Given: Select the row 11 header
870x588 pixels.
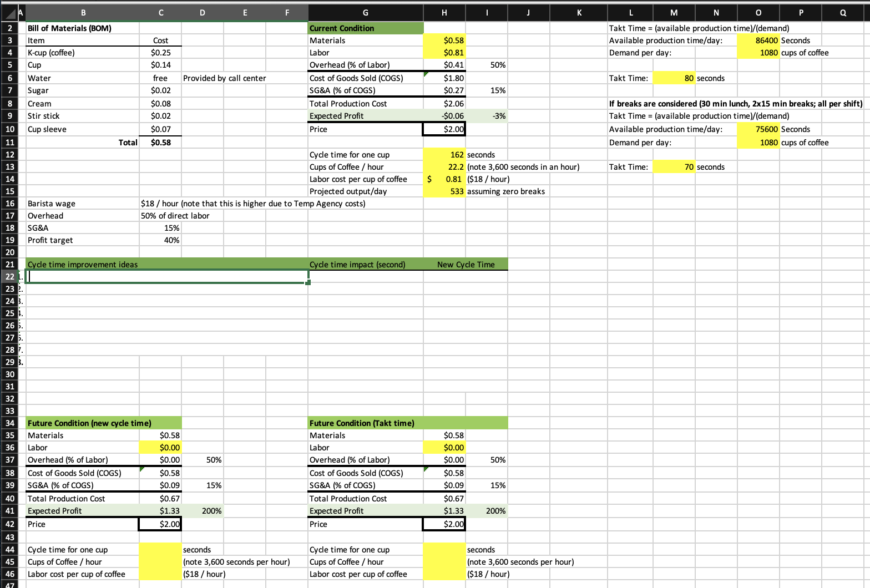Looking at the screenshot, I should point(10,143).
